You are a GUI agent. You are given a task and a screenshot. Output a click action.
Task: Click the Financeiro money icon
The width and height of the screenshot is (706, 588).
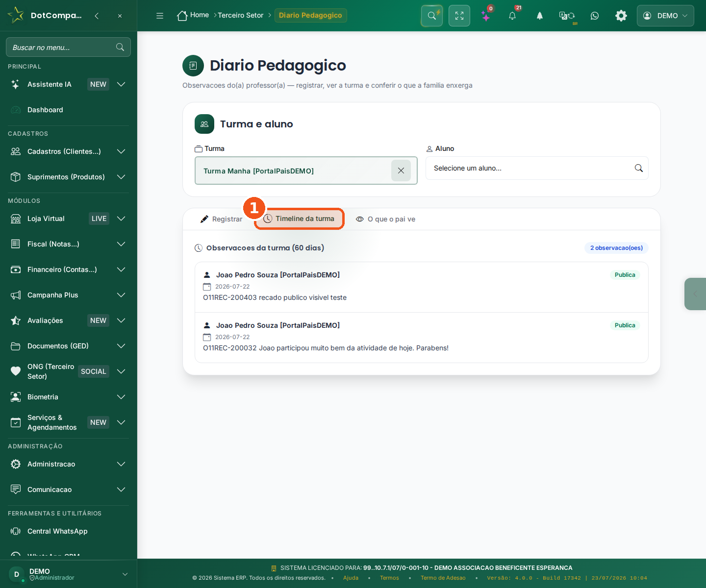click(16, 269)
